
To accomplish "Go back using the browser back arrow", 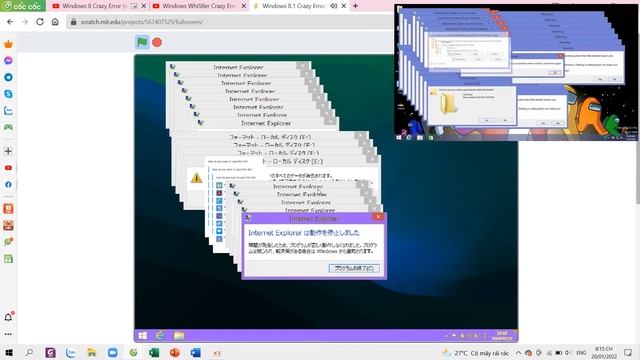I will (x=10, y=22).
